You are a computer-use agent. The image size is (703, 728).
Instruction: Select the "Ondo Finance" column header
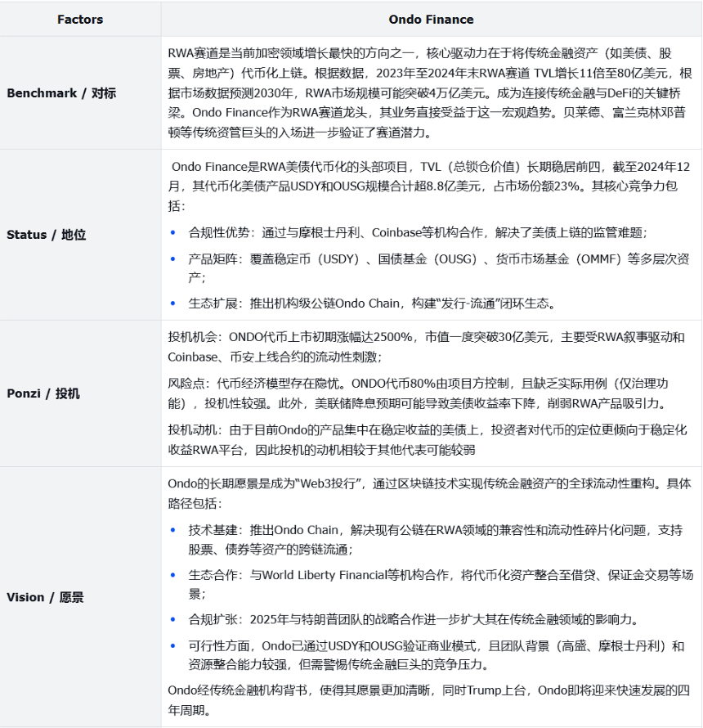coord(431,20)
